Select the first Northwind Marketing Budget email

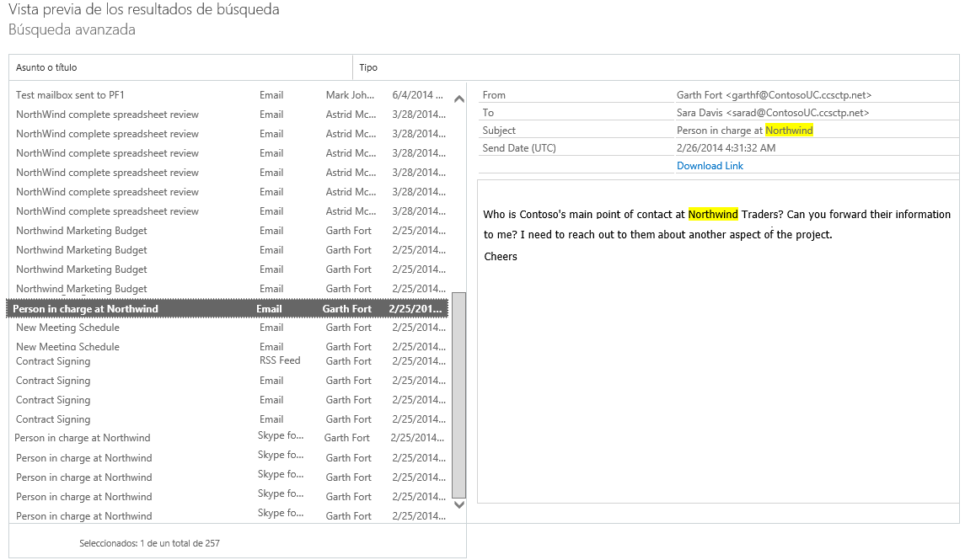[81, 231]
